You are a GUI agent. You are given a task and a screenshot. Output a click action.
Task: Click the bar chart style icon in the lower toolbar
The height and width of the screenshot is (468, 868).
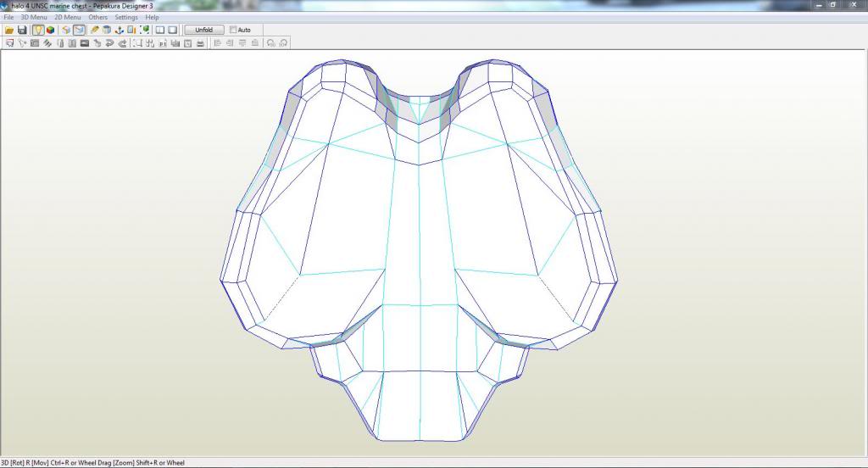[175, 43]
